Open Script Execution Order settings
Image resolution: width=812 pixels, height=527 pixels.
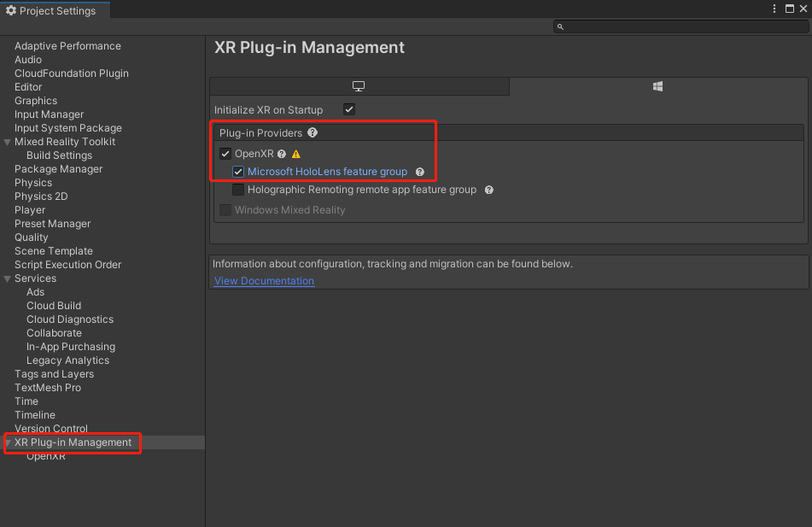[67, 265]
